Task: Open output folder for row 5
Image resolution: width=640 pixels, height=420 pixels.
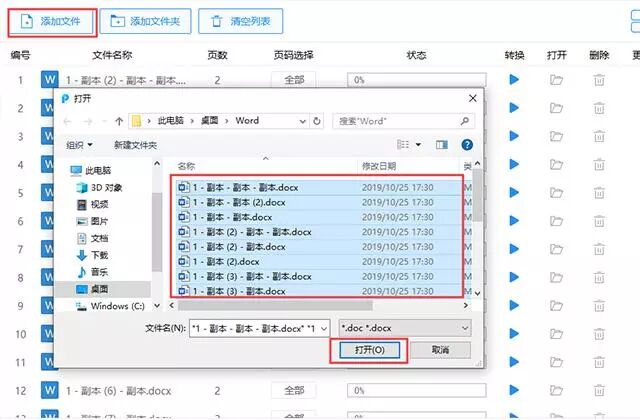Action: (556, 193)
